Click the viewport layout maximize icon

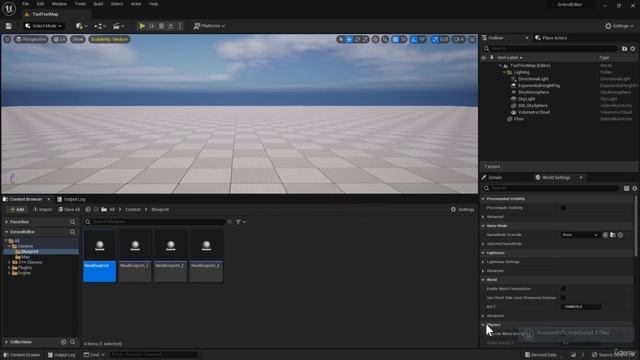[472, 39]
